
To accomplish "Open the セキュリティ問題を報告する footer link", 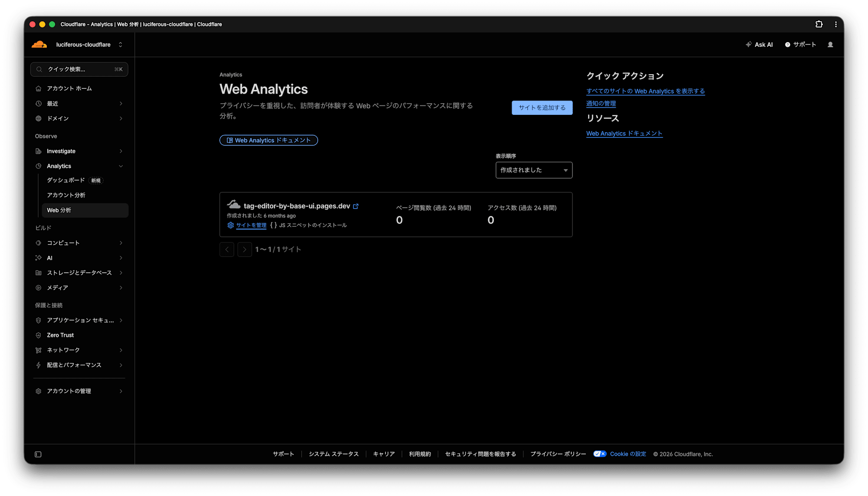I will point(480,454).
